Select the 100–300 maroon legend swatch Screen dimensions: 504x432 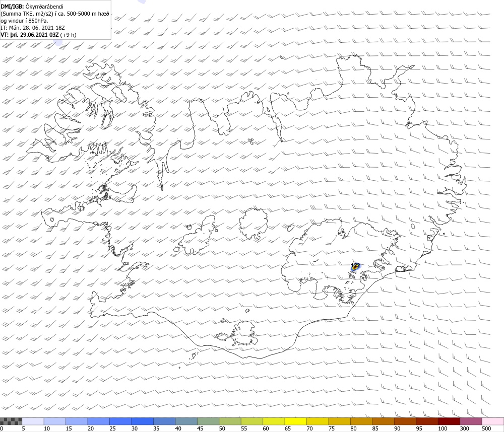tap(449, 421)
